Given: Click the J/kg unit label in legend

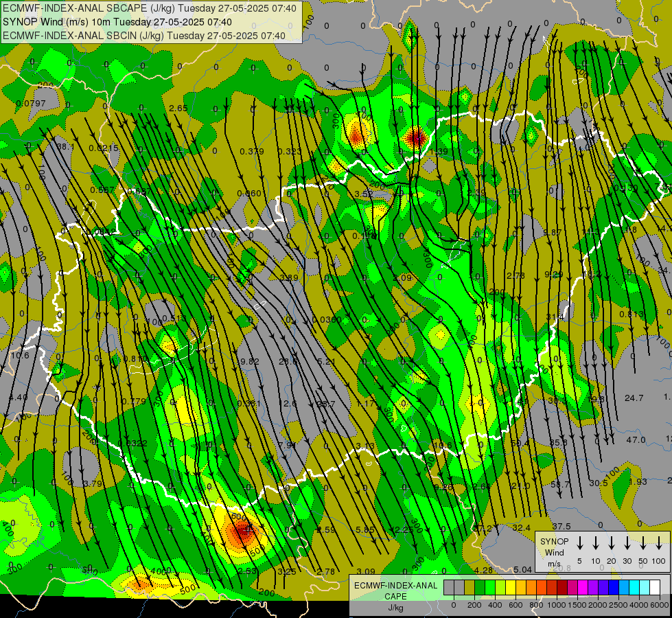Looking at the screenshot, I should pos(395,608).
